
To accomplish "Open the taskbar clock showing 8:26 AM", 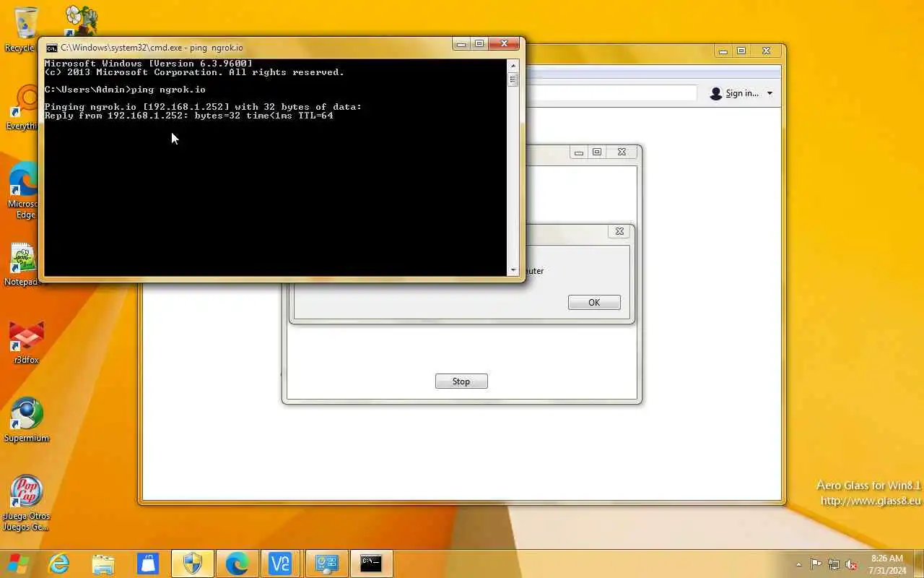I will (x=887, y=564).
